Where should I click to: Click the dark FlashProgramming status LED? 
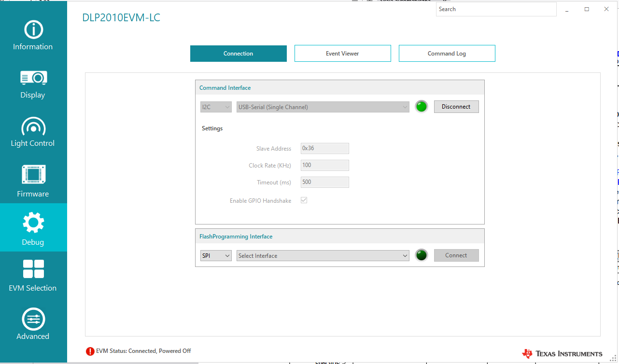tap(422, 255)
